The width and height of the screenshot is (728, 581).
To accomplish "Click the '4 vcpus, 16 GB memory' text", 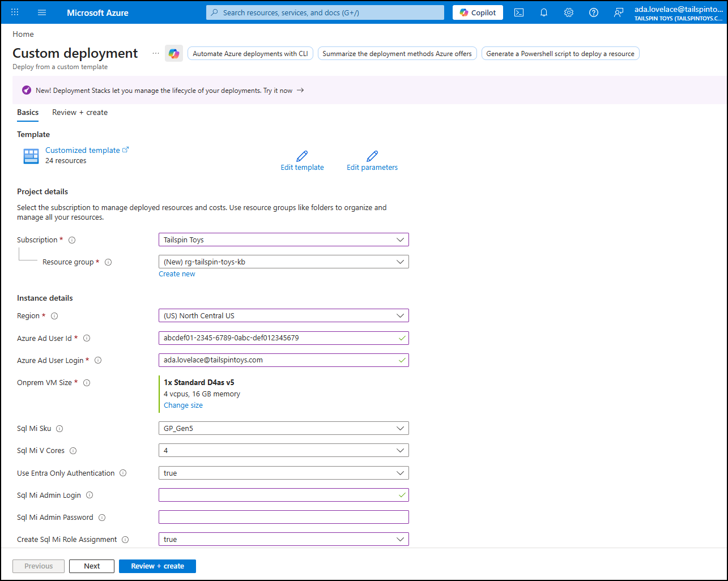I will coord(202,394).
